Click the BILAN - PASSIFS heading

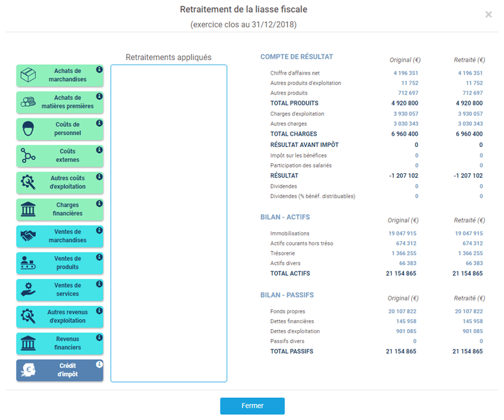pos(287,295)
